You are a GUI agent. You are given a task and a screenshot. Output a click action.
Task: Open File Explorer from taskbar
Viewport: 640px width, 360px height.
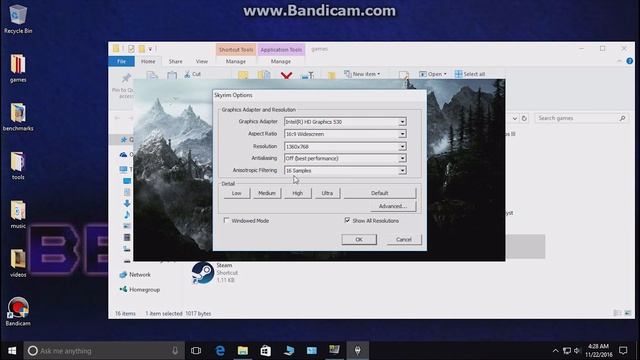click(x=243, y=351)
